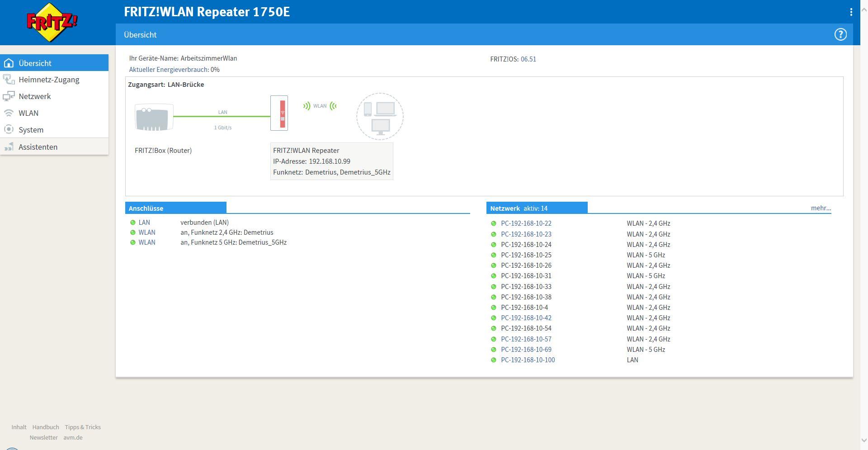The height and width of the screenshot is (450, 868).
Task: Open device PC-192-168-10-54
Action: click(x=526, y=328)
